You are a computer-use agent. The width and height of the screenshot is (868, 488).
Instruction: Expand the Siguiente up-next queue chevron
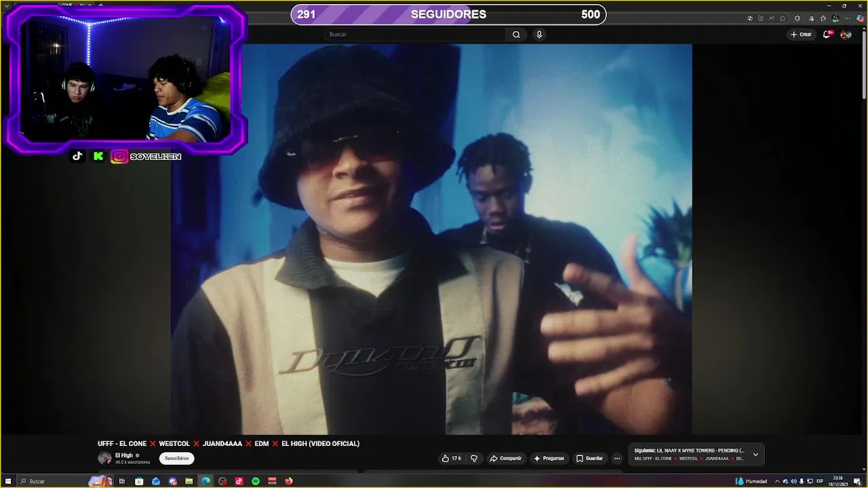point(755,455)
